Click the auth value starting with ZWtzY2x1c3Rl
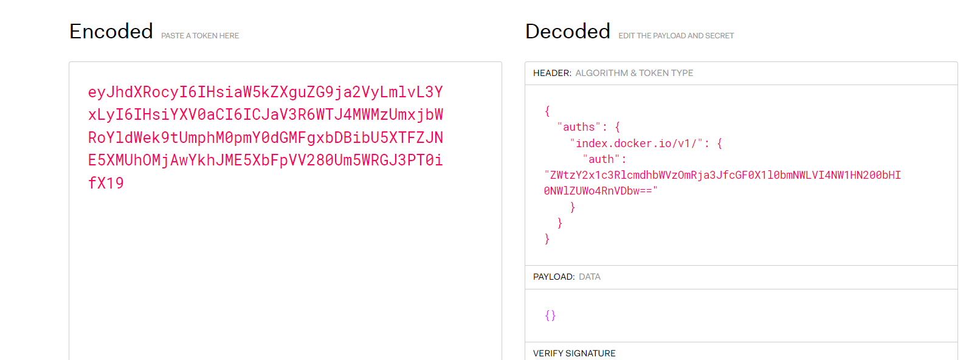 pos(722,175)
